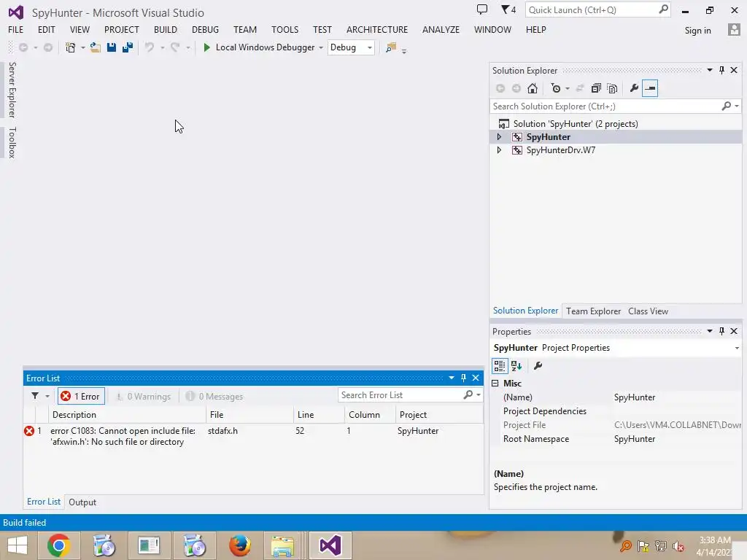The image size is (747, 560).
Task: Open the Error List window options dropdown
Action: [x=452, y=378]
